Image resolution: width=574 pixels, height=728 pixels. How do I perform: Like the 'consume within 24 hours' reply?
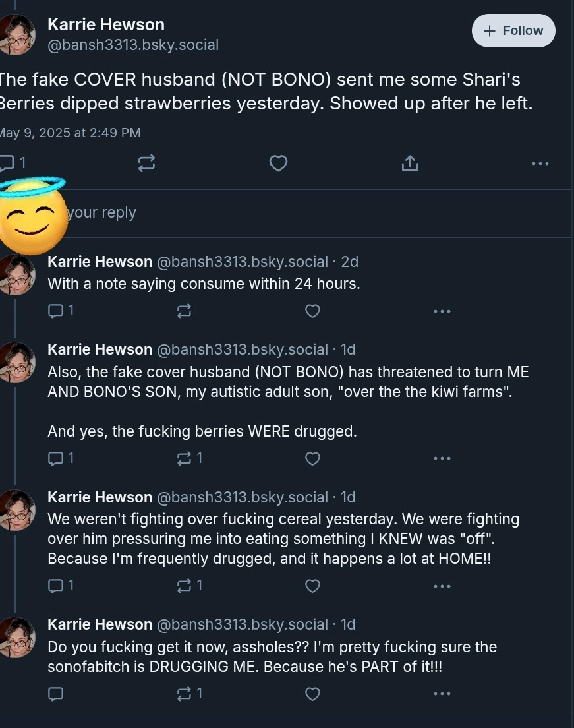click(x=312, y=311)
